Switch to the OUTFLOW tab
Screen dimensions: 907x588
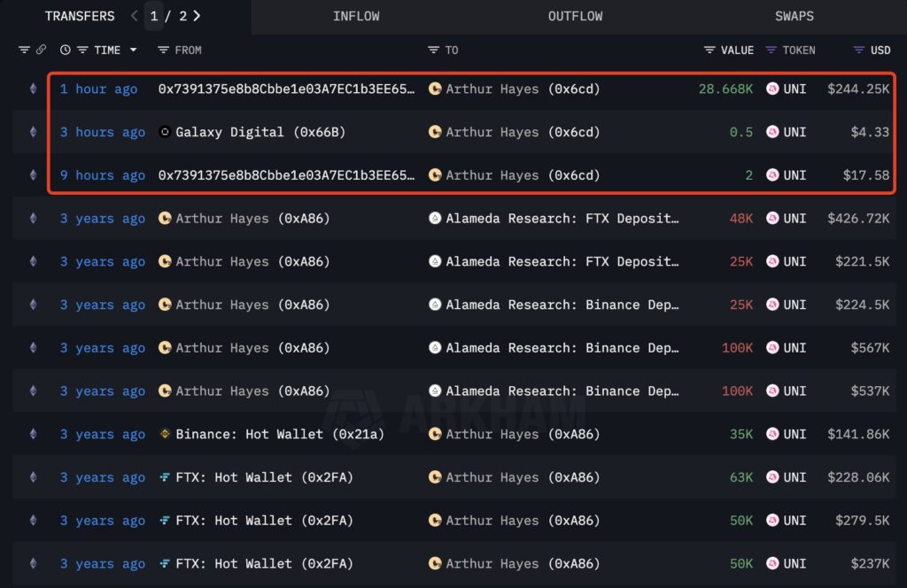(x=575, y=16)
